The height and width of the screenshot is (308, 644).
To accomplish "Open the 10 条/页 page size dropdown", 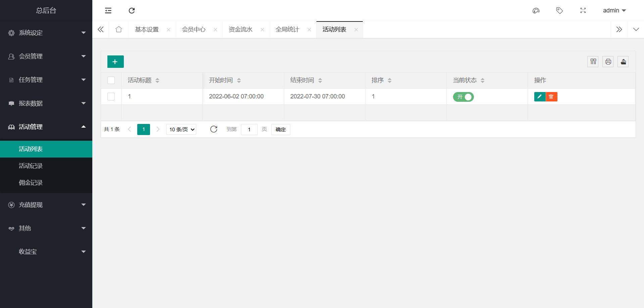I will click(181, 130).
